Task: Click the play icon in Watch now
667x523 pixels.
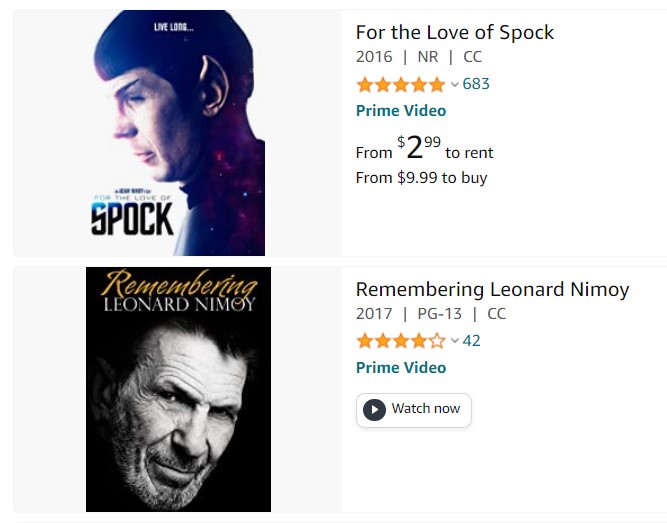Action: pos(374,409)
